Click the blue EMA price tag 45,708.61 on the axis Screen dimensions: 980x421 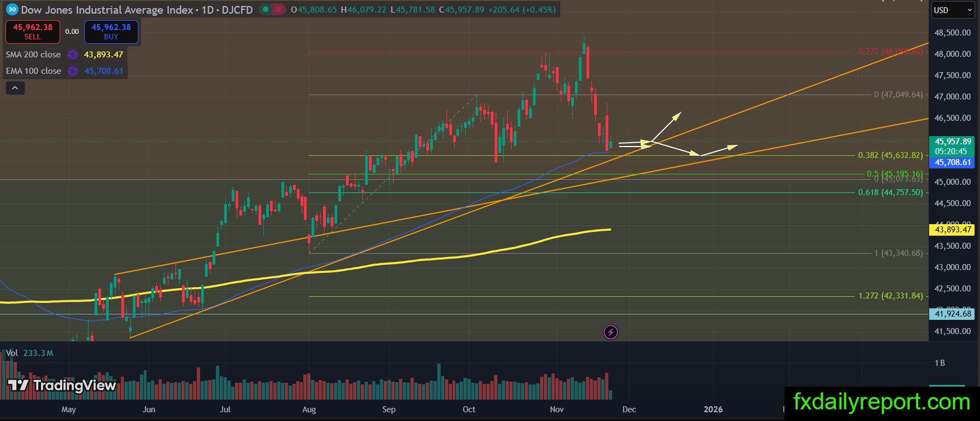click(x=953, y=162)
